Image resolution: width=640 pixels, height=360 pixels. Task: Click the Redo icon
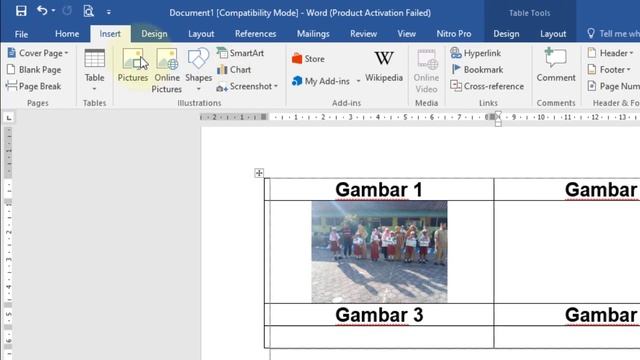pos(67,11)
